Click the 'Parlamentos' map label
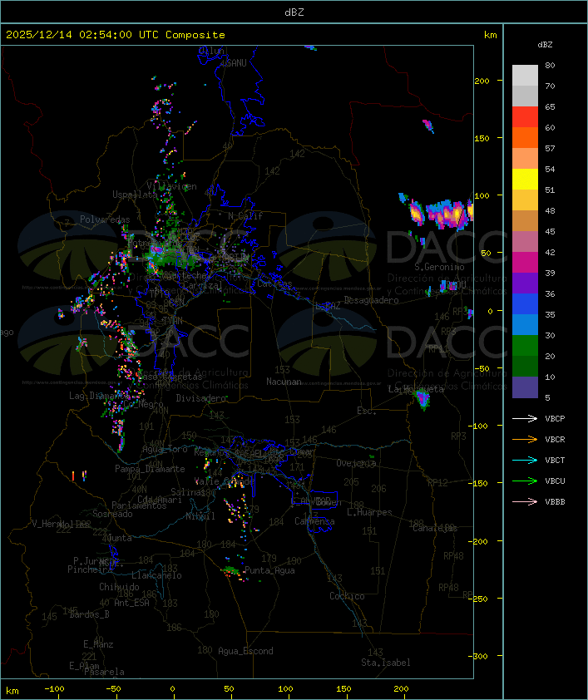Viewport: 588px width, 700px height. pos(139,505)
